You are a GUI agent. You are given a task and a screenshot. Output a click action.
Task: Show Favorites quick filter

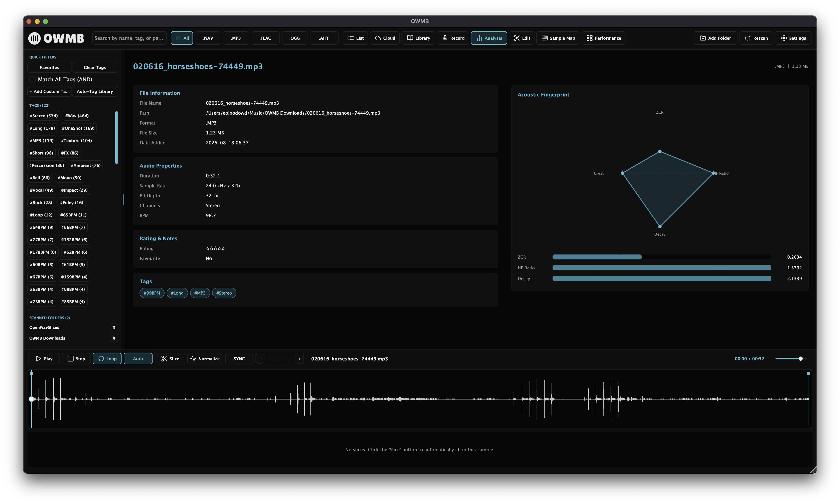pyautogui.click(x=49, y=67)
